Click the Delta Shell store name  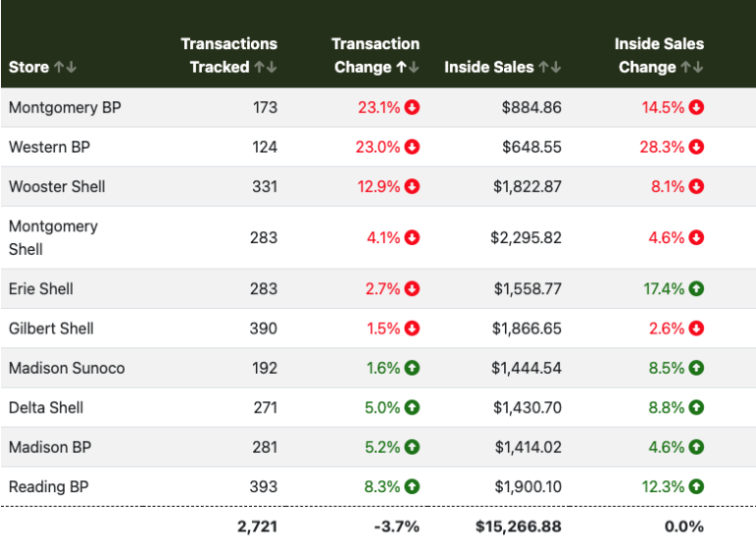(46, 407)
